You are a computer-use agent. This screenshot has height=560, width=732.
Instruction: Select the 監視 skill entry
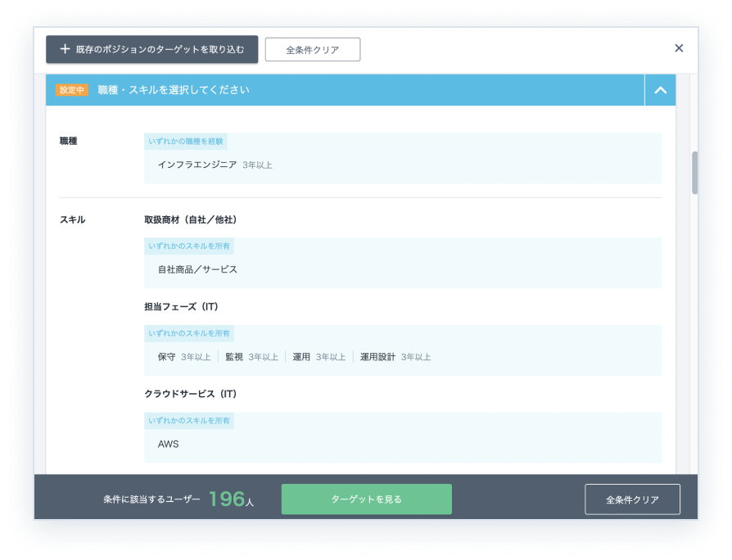(x=234, y=357)
